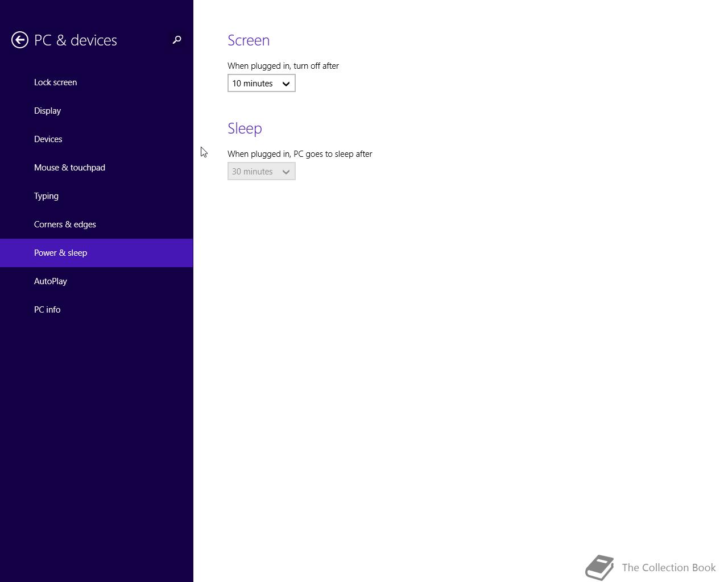The width and height of the screenshot is (728, 582).
Task: Switch to the Typing settings
Action: point(97,196)
